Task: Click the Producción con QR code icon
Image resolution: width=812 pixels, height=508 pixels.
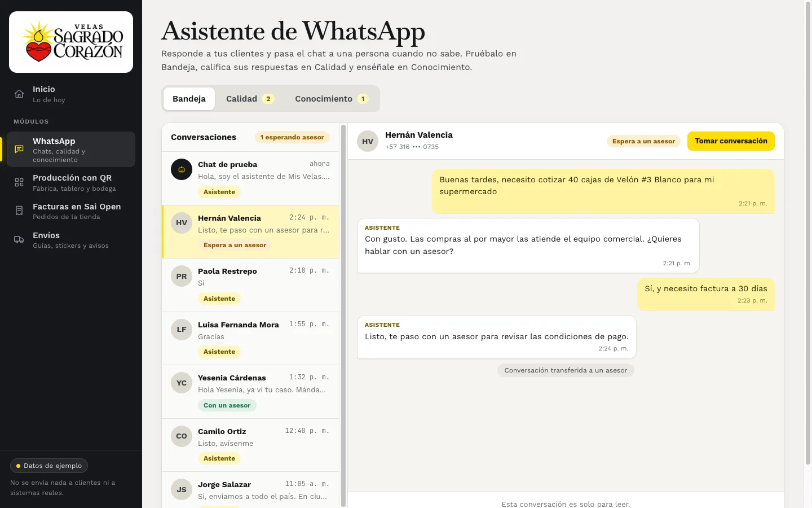Action: tap(19, 182)
